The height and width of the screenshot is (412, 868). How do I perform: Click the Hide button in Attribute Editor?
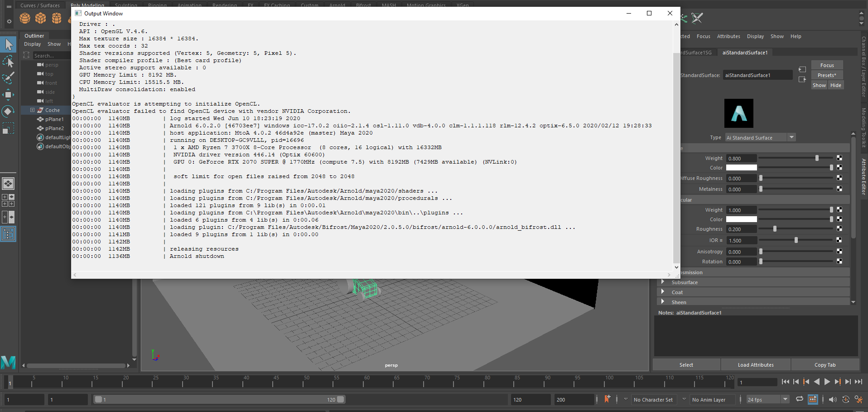pos(836,85)
